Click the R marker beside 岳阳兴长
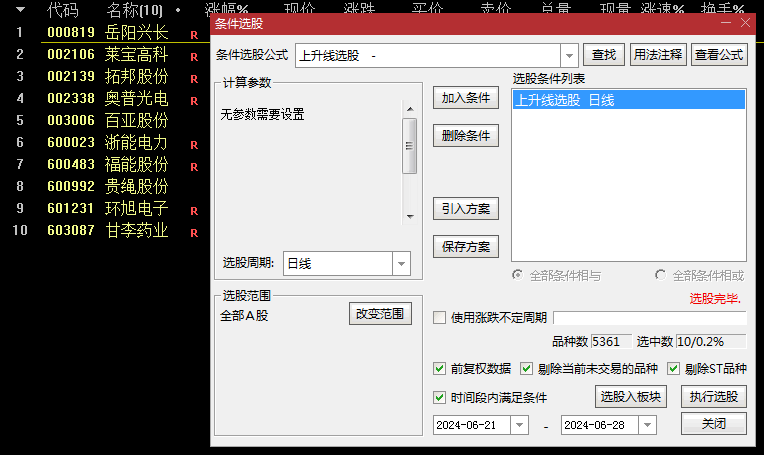 (x=194, y=35)
